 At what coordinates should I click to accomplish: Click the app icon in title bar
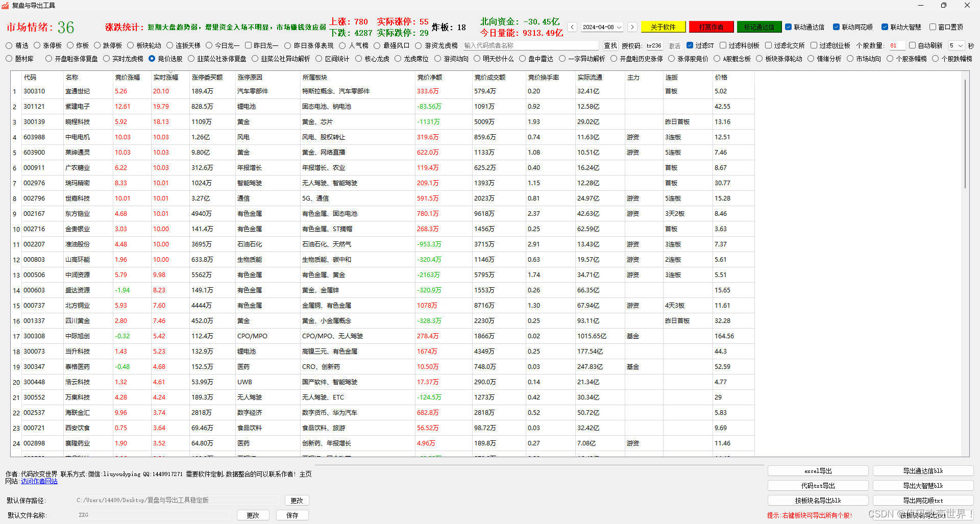[6, 5]
